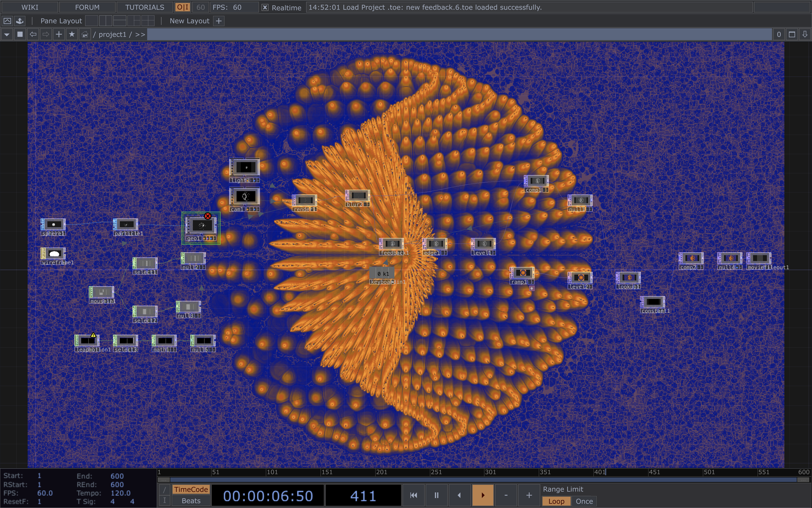Screen dimensions: 812x508
Task: Click the play forward button
Action: (483, 495)
